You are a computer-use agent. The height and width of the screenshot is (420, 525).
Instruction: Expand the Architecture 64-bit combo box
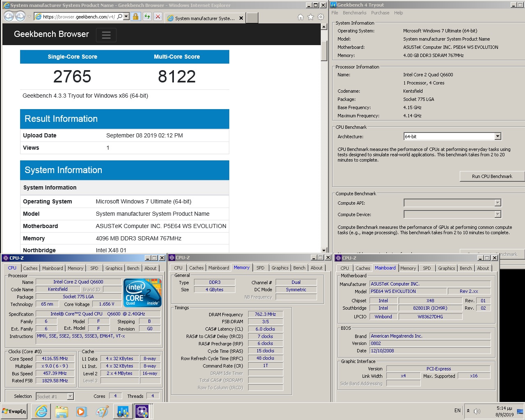click(x=498, y=137)
